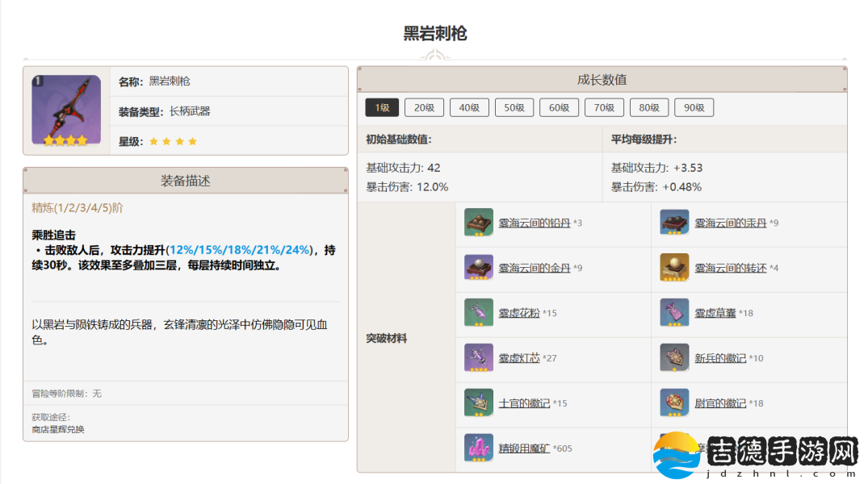Switch to the 70级 level tab
Image resolution: width=868 pixels, height=484 pixels.
pyautogui.click(x=604, y=107)
